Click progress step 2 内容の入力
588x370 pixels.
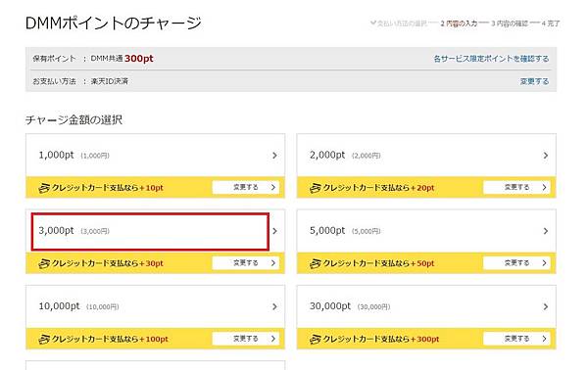459,23
